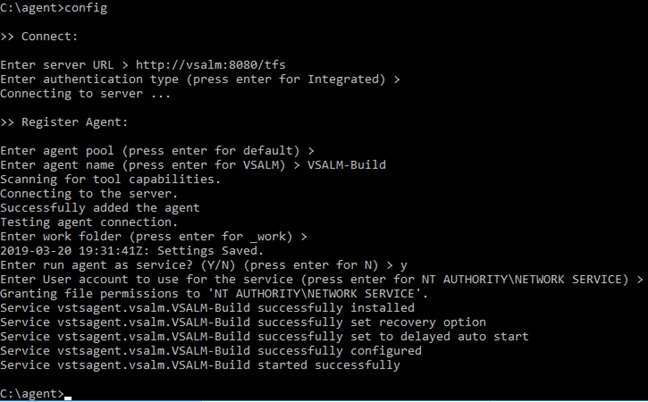Click the 'Enter User account' prompt line
Screen dimensions: 648x402
point(322,279)
